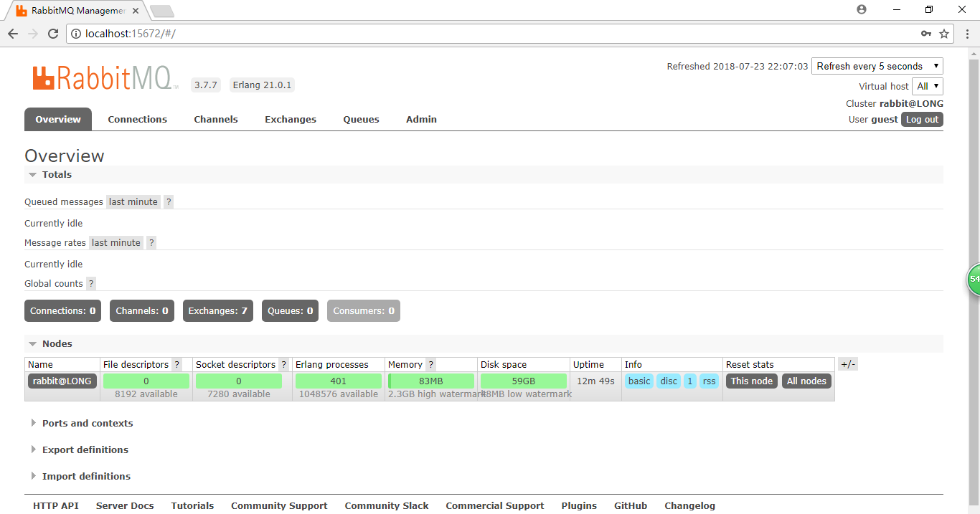Open the Tutorials footer link

pos(192,506)
